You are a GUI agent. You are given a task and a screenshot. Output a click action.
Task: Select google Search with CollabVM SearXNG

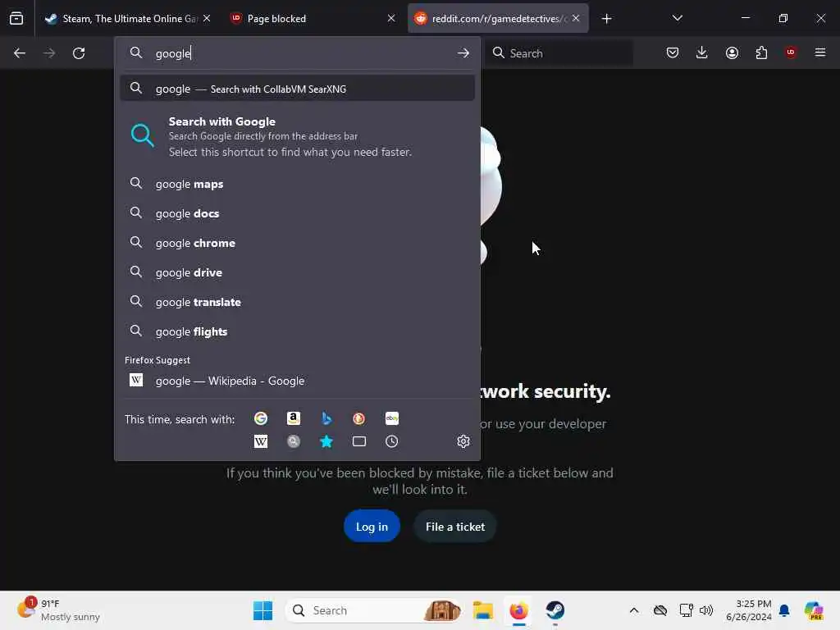297,89
